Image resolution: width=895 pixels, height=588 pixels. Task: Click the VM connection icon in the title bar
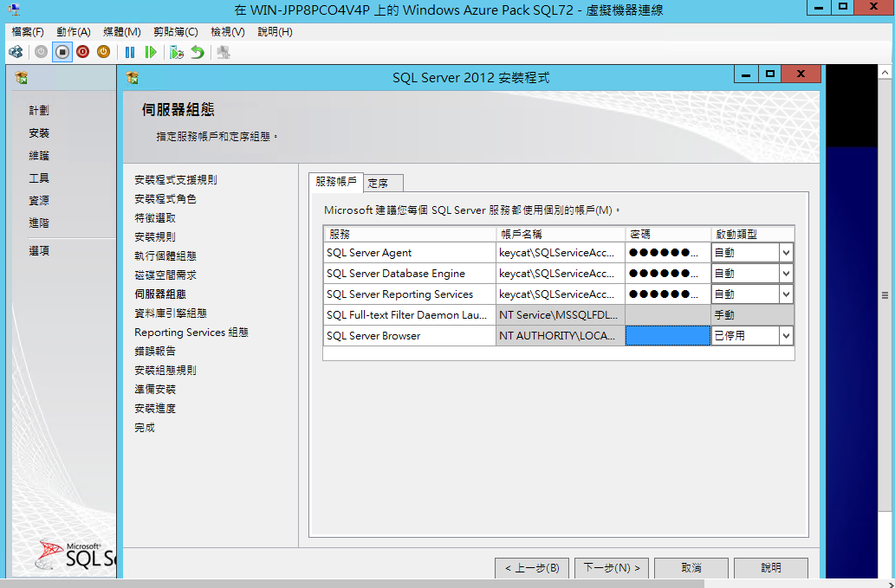(14, 10)
